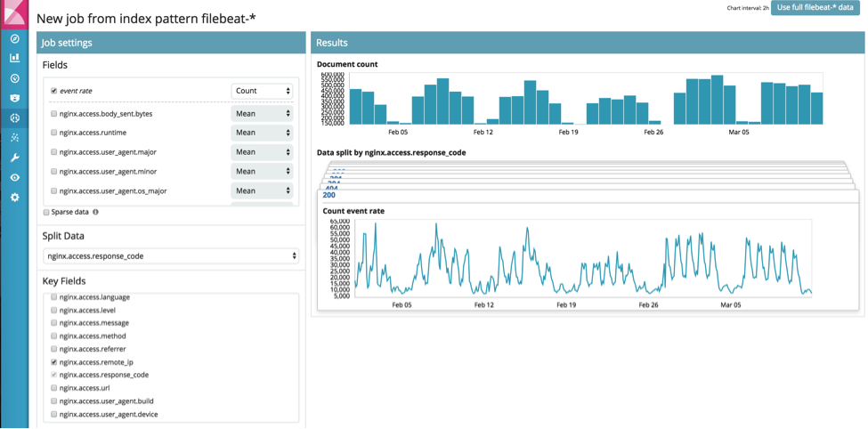This screenshot has height=429, width=868.
Task: Open Mean dropdown for user_agent.os_major
Action: click(x=262, y=191)
